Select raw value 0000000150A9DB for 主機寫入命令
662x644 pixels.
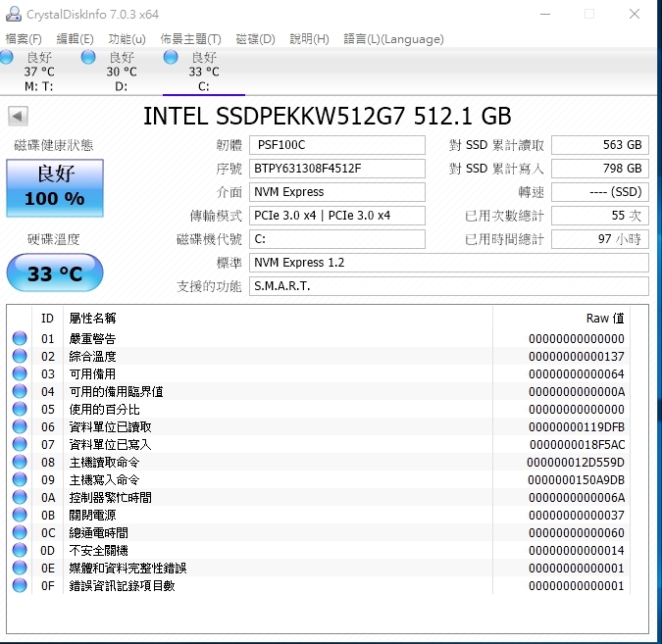(576, 480)
